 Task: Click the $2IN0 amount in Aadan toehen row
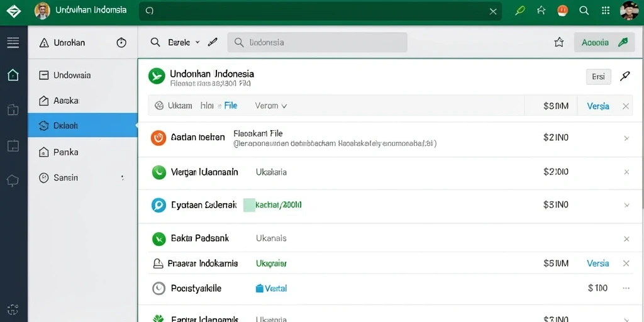(x=556, y=138)
